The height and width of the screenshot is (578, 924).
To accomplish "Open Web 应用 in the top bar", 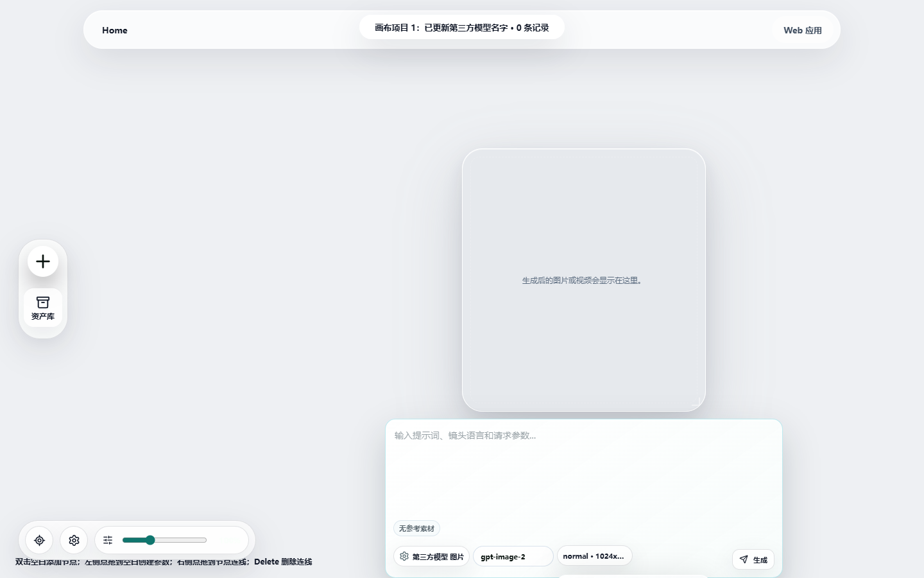I will click(x=802, y=30).
